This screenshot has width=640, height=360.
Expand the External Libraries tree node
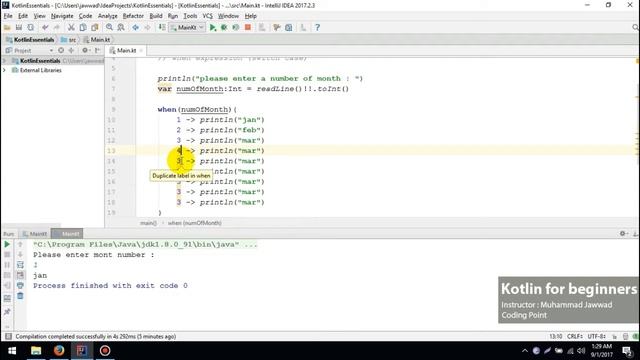coord(4,70)
